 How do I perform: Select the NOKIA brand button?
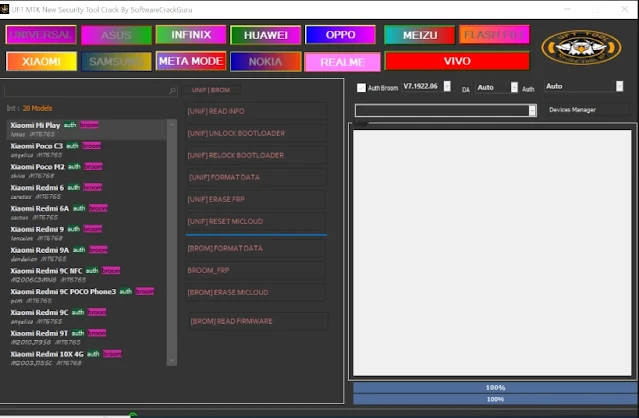click(266, 62)
